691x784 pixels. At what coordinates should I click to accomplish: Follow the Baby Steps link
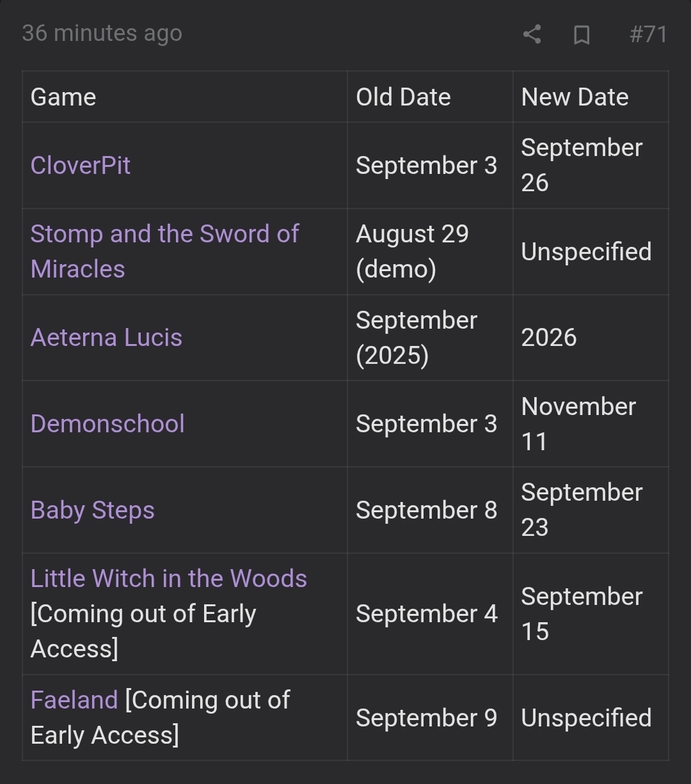click(93, 510)
